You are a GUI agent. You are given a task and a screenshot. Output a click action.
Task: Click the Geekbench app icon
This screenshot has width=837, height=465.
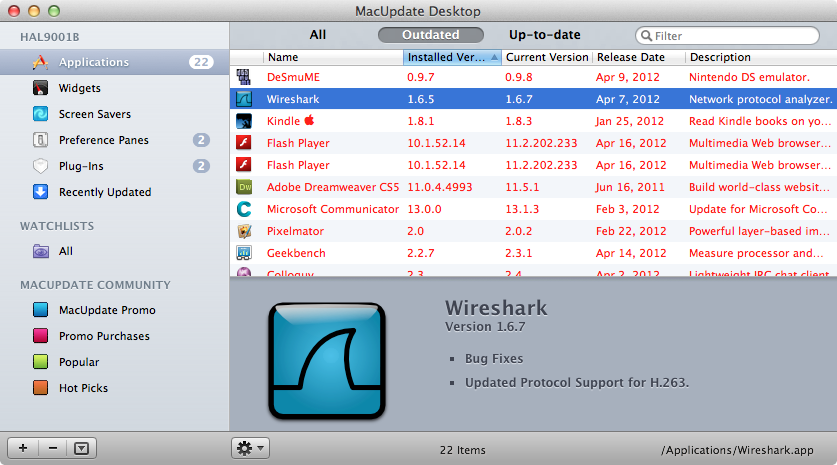click(x=244, y=253)
